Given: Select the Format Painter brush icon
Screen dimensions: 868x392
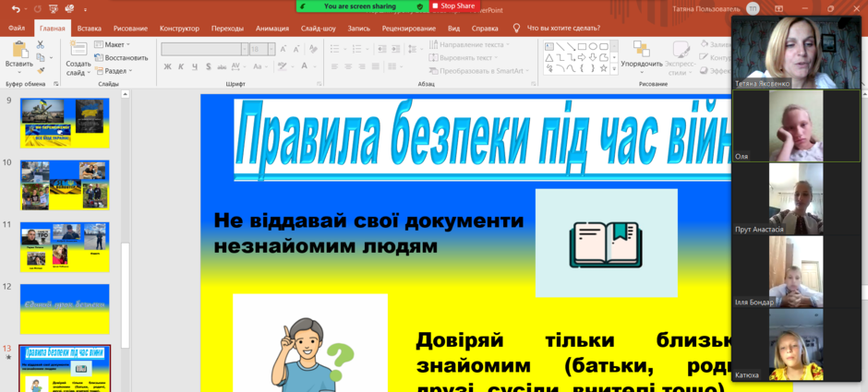Looking at the screenshot, I should (x=41, y=70).
